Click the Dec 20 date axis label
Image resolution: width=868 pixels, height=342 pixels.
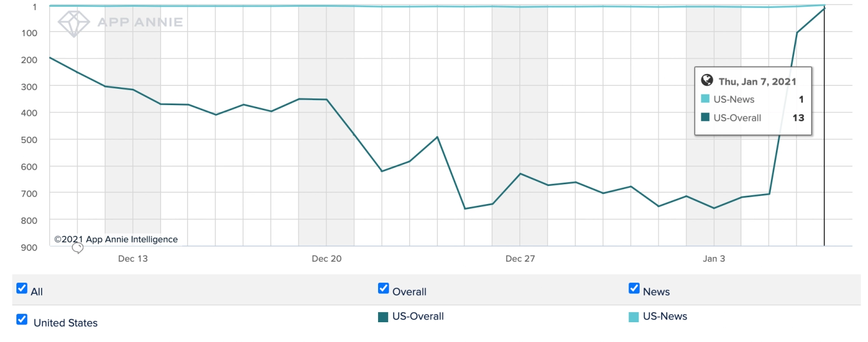coord(327,259)
